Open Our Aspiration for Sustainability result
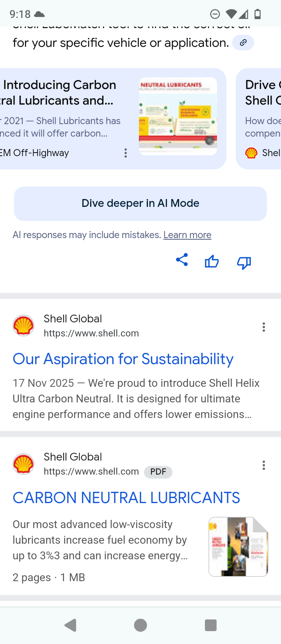281x644 pixels. pos(123,359)
